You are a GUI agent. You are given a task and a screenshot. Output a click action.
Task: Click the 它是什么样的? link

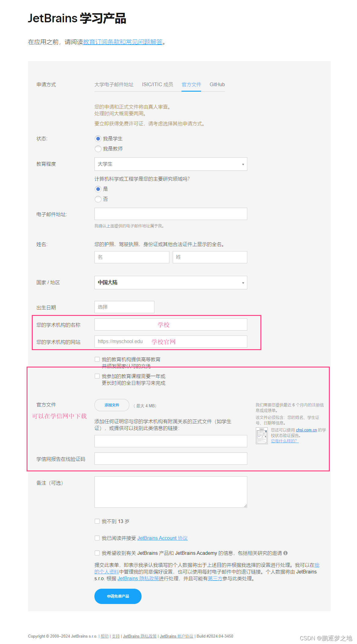tap(285, 441)
